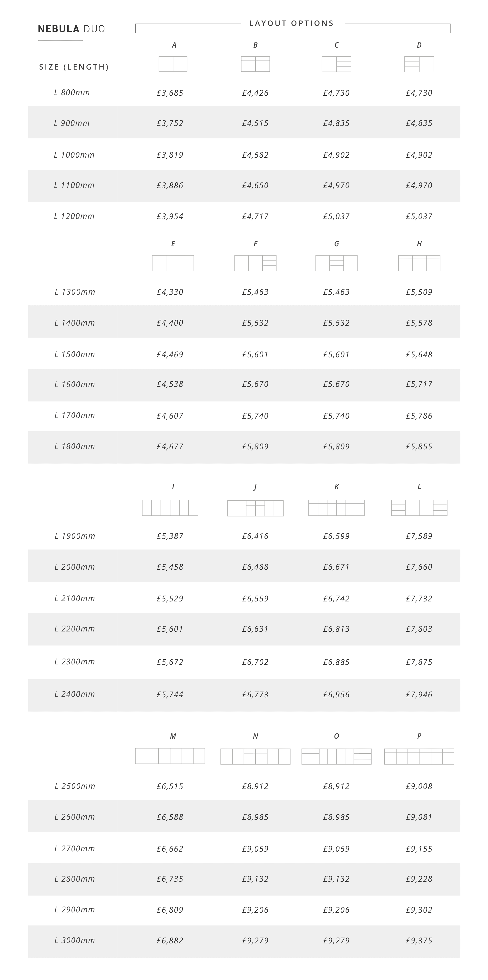Click the six-panel layout I diagram
This screenshot has width=488, height=980.
click(170, 507)
